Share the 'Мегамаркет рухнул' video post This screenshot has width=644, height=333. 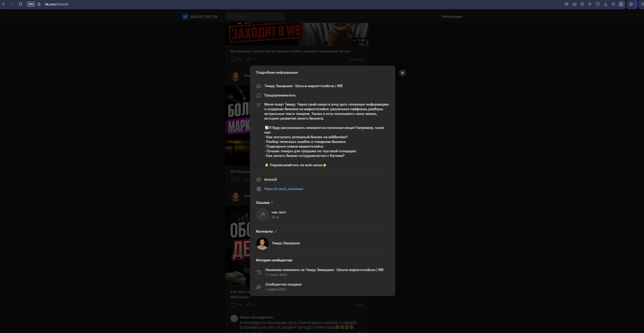[x=249, y=59]
